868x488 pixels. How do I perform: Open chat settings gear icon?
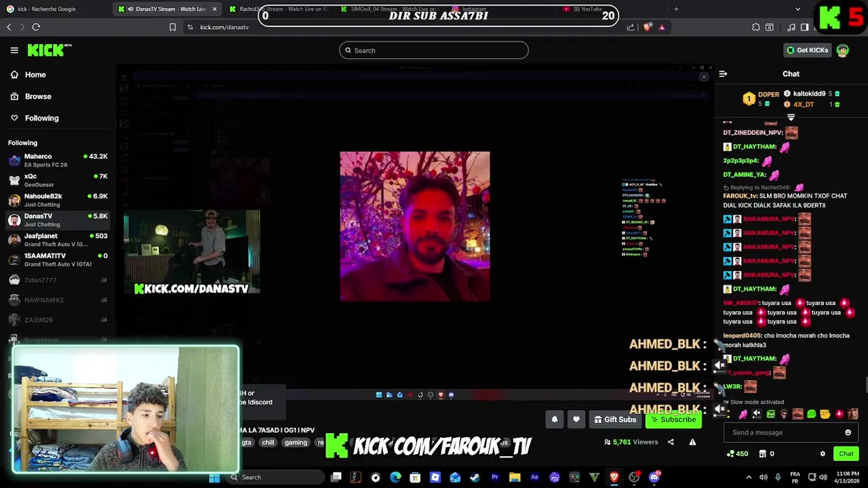(823, 453)
